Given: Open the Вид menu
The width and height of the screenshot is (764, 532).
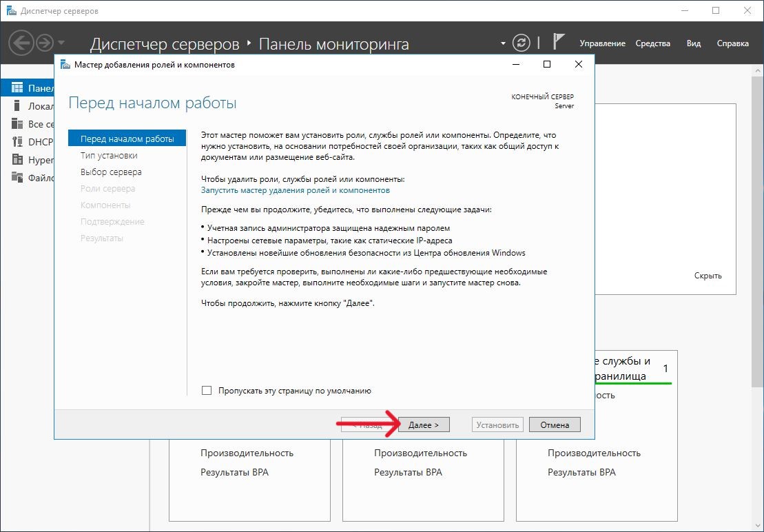Looking at the screenshot, I should (x=693, y=43).
